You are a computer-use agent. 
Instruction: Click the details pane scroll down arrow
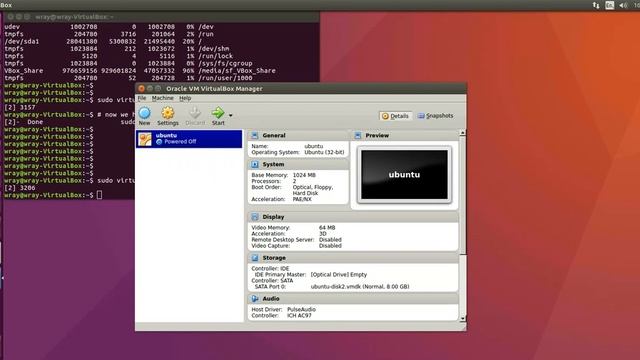[x=462, y=319]
